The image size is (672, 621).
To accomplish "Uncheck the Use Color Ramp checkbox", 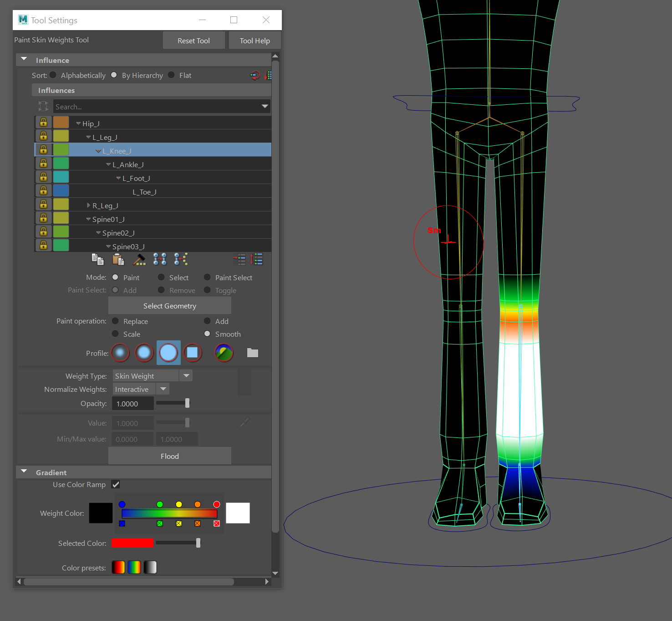I will coord(116,484).
